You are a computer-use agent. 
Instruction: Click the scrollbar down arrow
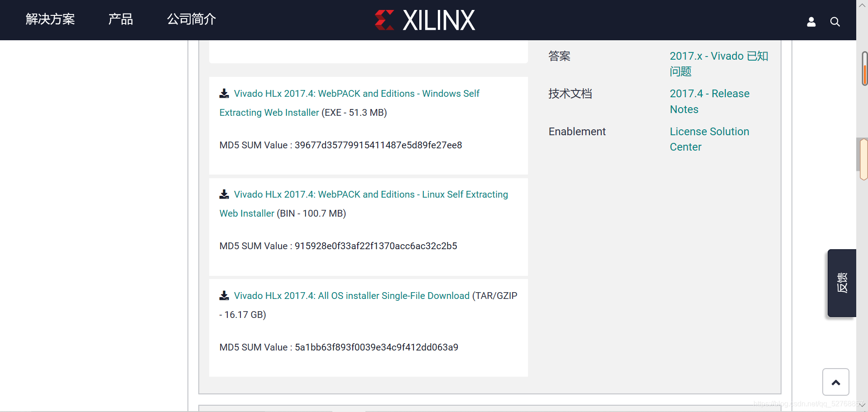pyautogui.click(x=862, y=405)
